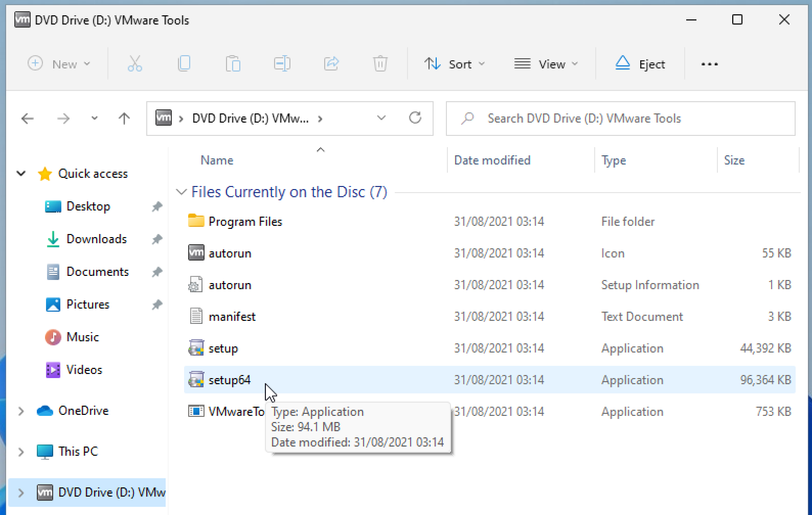Click the Delete trash bin icon
812x515 pixels.
pos(380,64)
